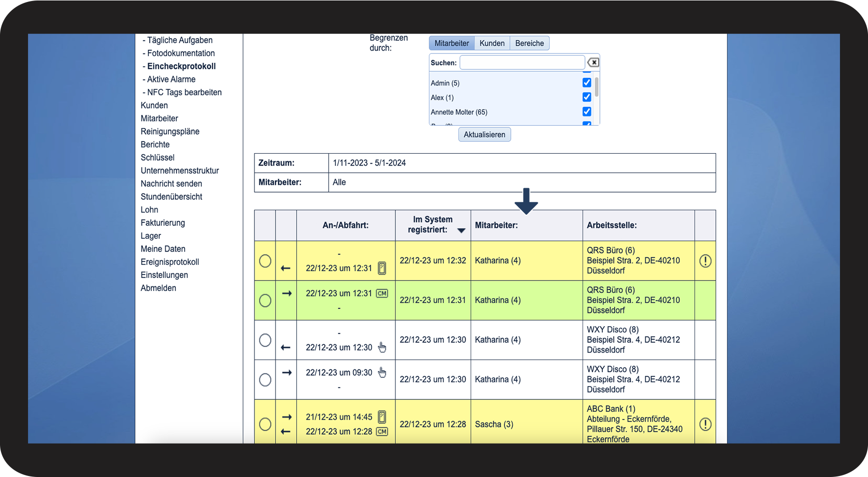This screenshot has height=477, width=868.
Task: Click CM icon beside 22/12-23 12:31 arrival
Action: pyautogui.click(x=382, y=293)
